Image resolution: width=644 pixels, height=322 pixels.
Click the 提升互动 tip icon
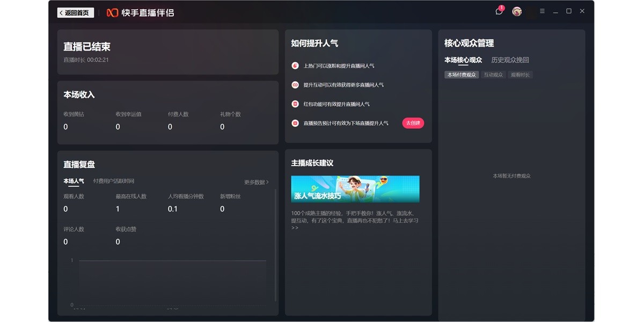pos(295,85)
